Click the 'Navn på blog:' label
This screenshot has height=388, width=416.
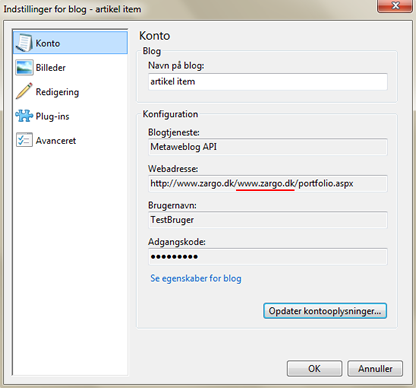(x=176, y=66)
